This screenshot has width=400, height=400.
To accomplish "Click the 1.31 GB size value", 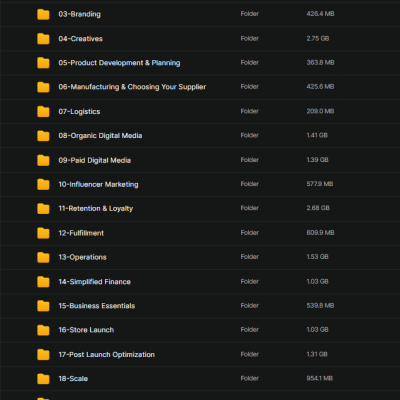I will tap(317, 354).
